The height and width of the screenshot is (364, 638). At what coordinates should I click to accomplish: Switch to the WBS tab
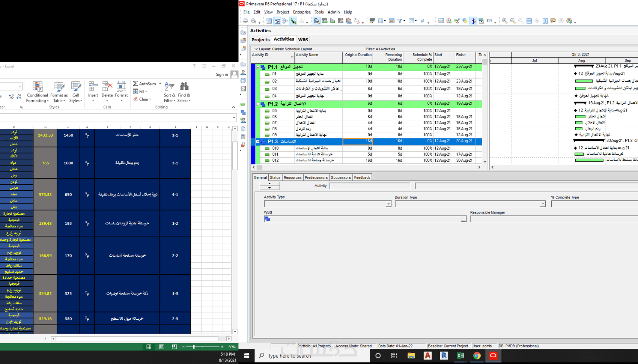303,40
